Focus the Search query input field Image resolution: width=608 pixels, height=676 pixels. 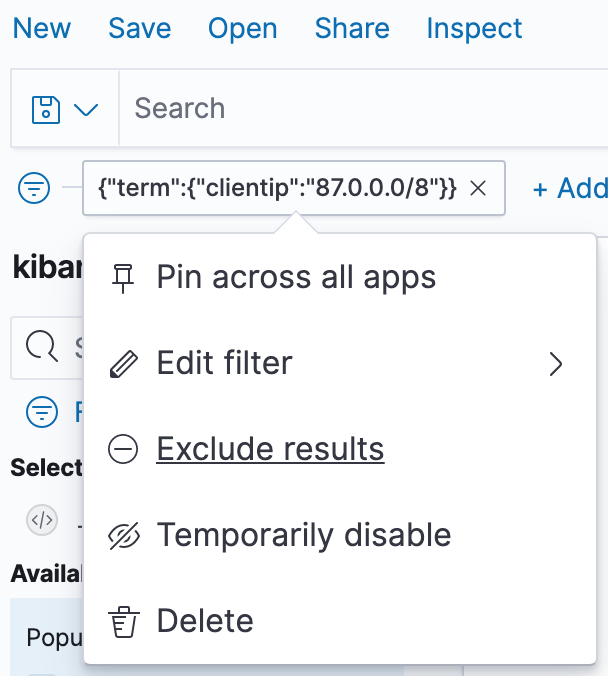pos(360,108)
